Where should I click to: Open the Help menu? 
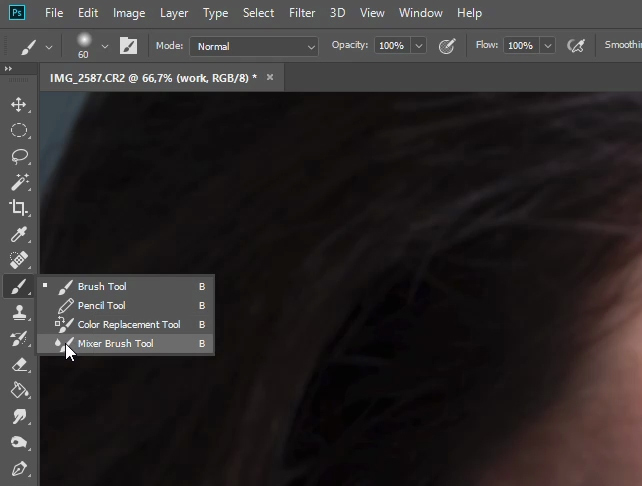(x=469, y=13)
